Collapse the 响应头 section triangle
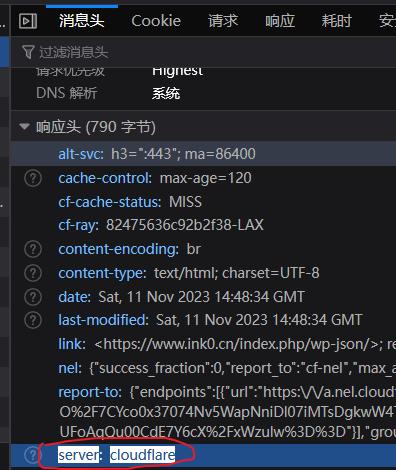 pos(24,127)
